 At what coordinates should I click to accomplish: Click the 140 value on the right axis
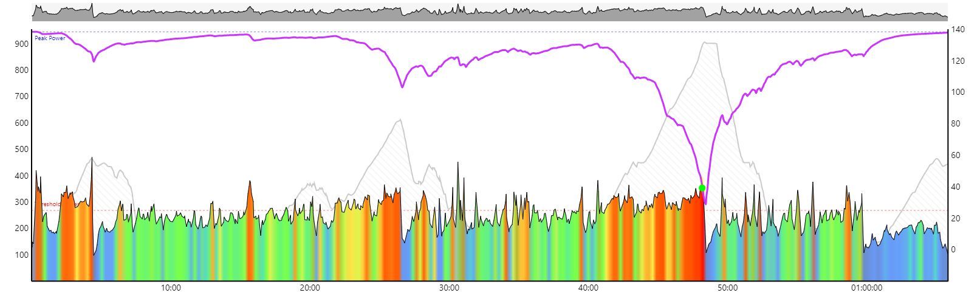point(958,30)
